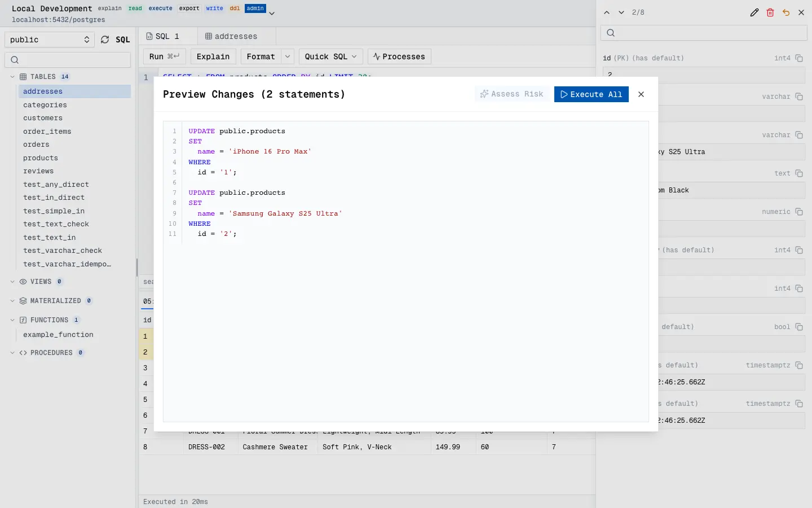Switch to the SQL 1 tab
Viewport: 812px width, 508px height.
pyautogui.click(x=162, y=36)
